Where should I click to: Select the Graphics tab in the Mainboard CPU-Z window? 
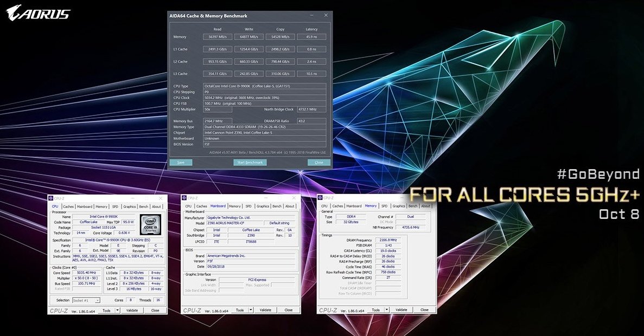pyautogui.click(x=263, y=206)
